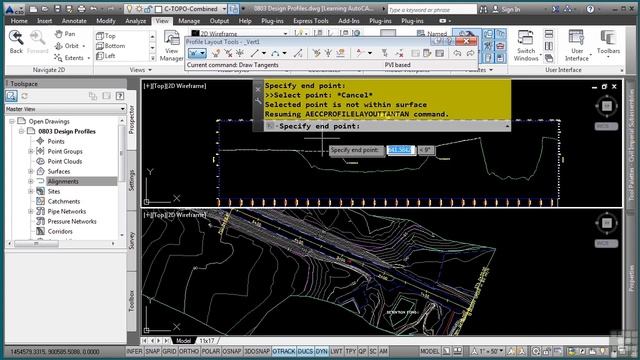Image resolution: width=640 pixels, height=360 pixels.
Task: Zoom to Extents
Action: (x=69, y=58)
